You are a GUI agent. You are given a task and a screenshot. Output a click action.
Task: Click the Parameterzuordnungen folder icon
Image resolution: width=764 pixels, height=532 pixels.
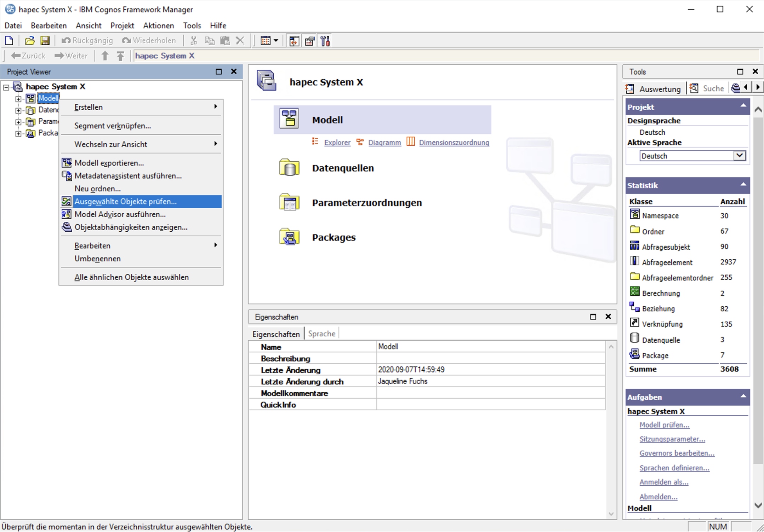point(289,202)
